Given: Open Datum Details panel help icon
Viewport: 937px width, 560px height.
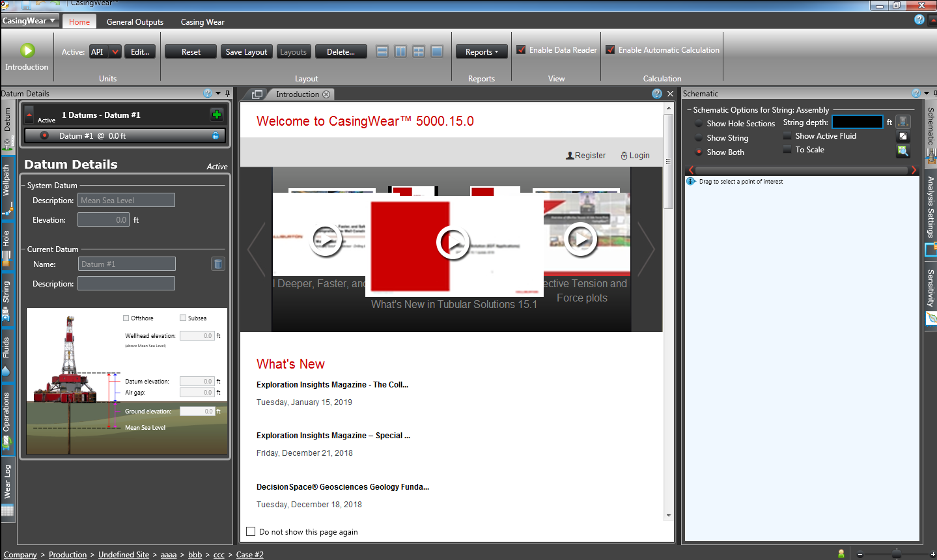Looking at the screenshot, I should pos(208,93).
